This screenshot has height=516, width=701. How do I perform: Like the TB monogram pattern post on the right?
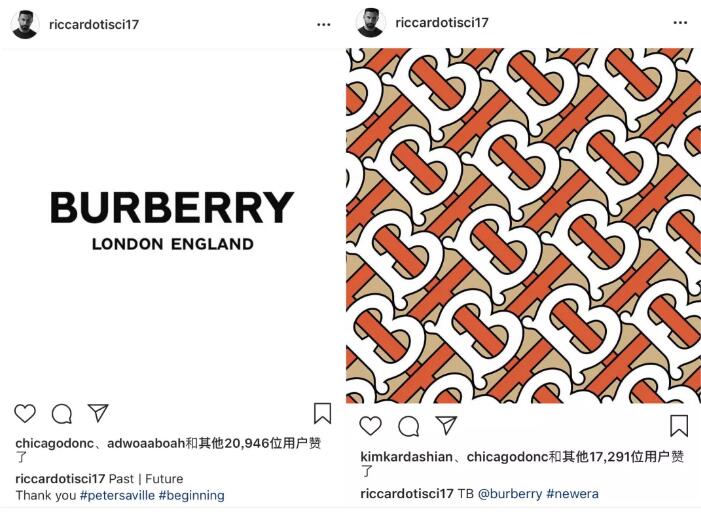(x=370, y=425)
